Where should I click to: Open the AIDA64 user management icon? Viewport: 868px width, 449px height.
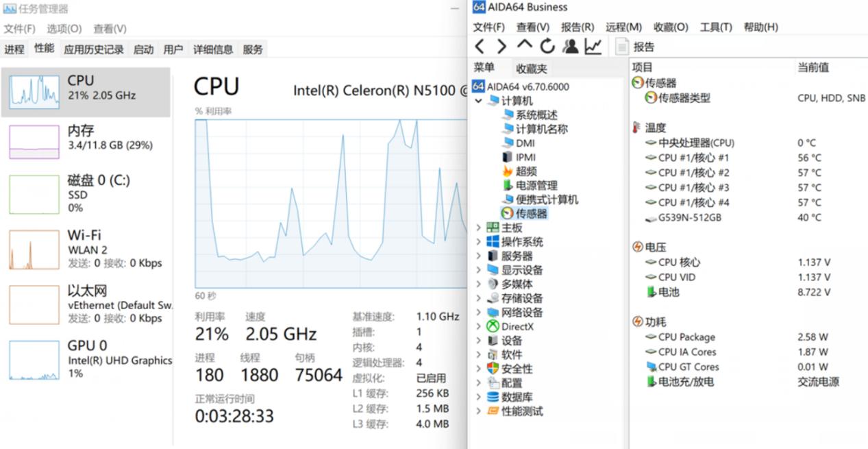coord(570,46)
